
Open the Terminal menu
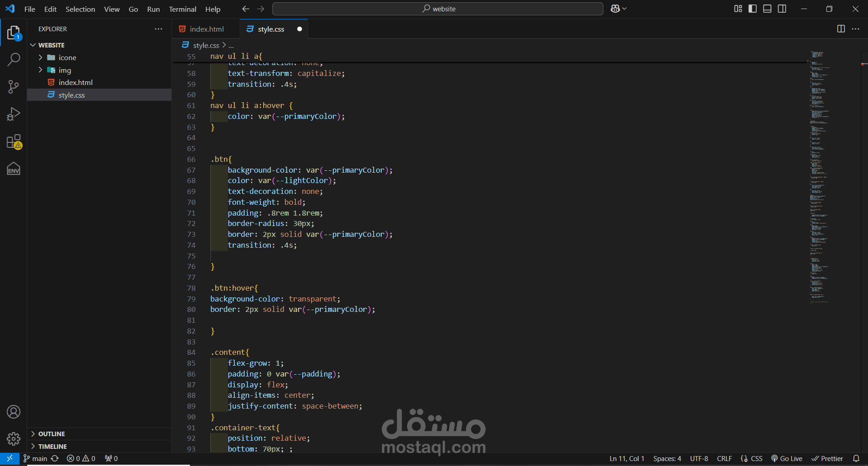(182, 9)
